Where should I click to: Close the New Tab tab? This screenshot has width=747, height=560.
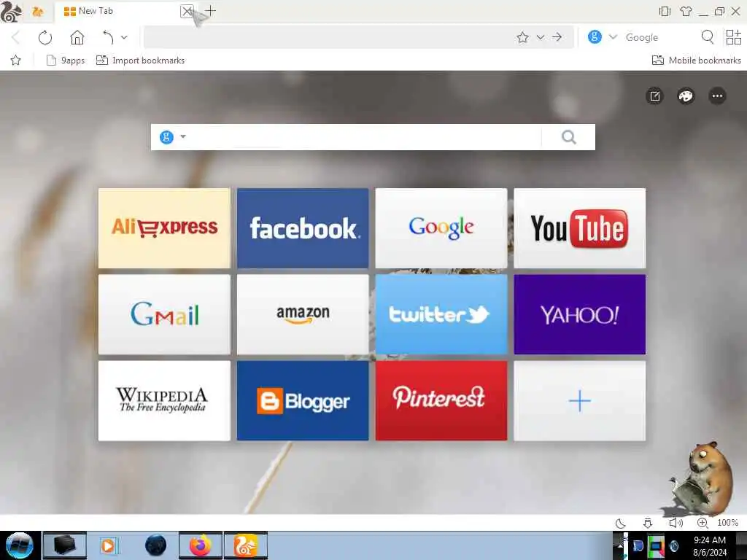pyautogui.click(x=187, y=11)
